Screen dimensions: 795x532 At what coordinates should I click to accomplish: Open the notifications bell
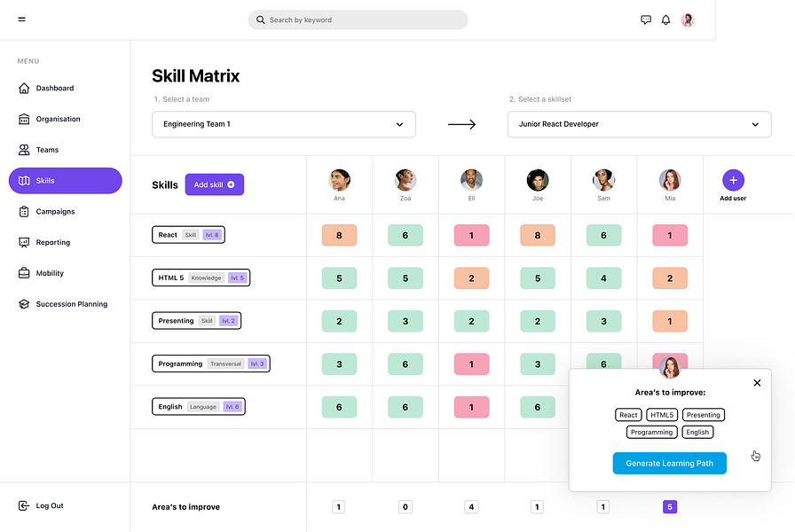[x=665, y=20]
